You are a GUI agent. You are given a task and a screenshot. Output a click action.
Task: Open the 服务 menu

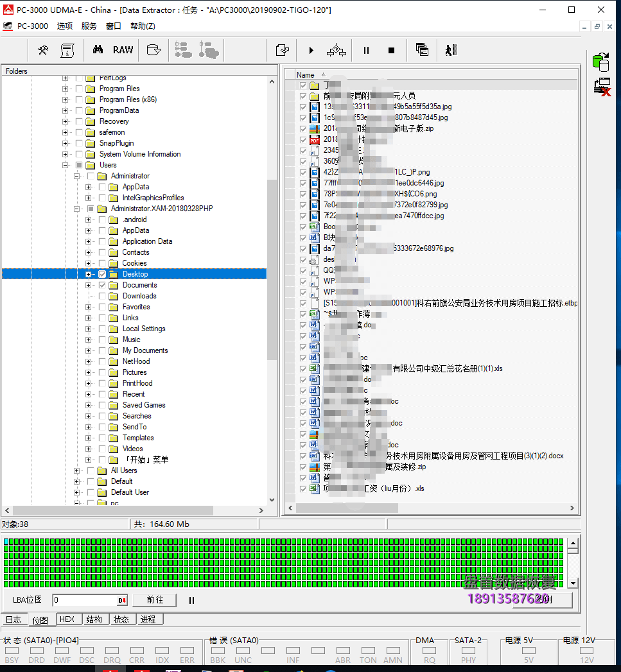tap(89, 26)
